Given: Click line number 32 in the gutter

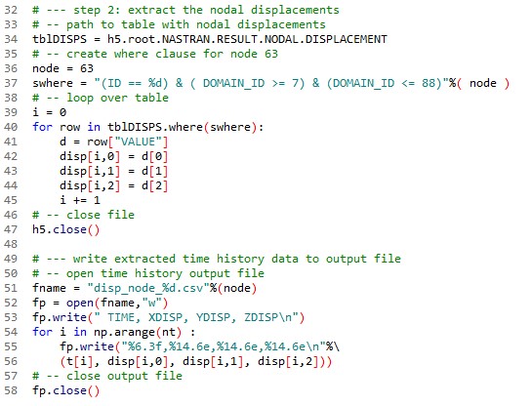Looking at the screenshot, I should coord(11,10).
